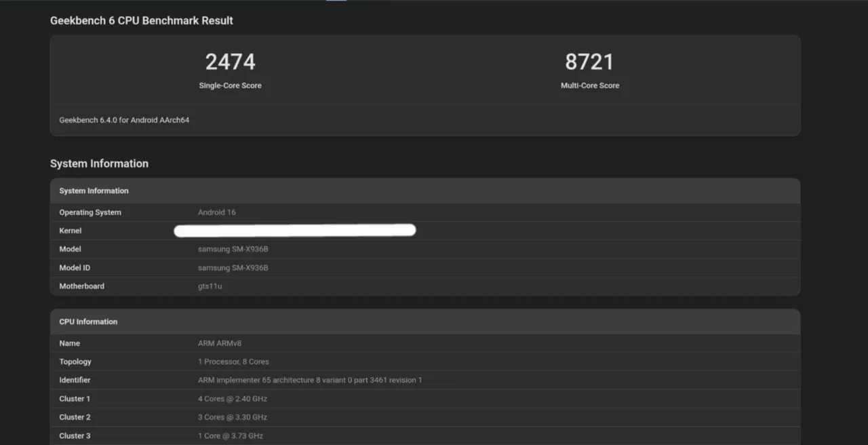Click the Cluster 2 label
Screen dimensions: 868x445
pos(75,417)
